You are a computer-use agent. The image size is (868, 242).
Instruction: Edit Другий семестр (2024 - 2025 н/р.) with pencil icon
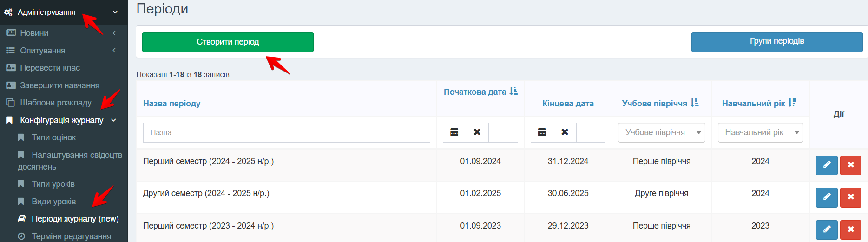pyautogui.click(x=827, y=197)
